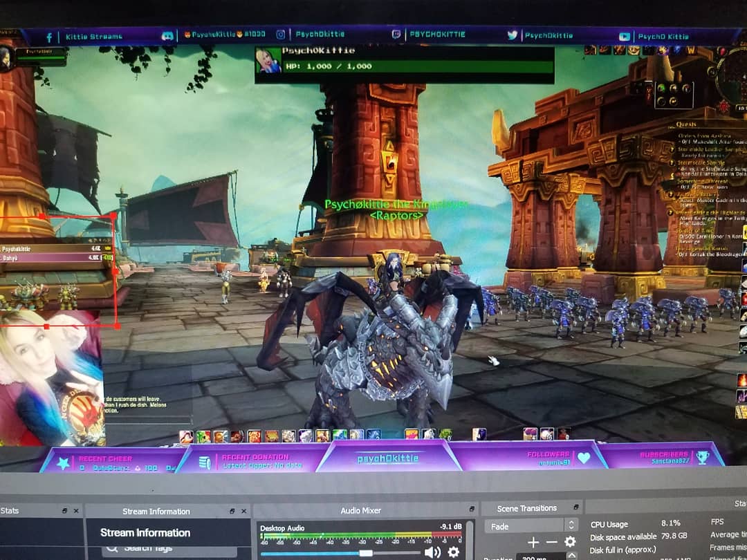Image resolution: width=747 pixels, height=560 pixels.
Task: Click the Scene Transitions dock title
Action: [x=526, y=508]
